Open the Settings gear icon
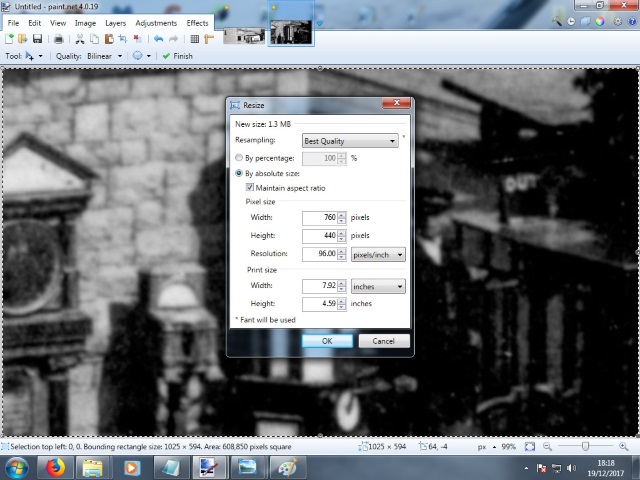 coord(618,21)
